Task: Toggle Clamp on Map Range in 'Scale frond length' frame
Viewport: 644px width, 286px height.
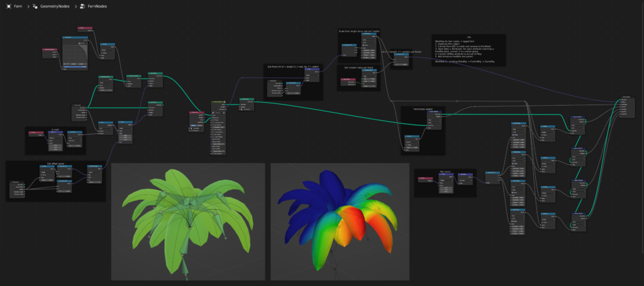Action: 364,45
